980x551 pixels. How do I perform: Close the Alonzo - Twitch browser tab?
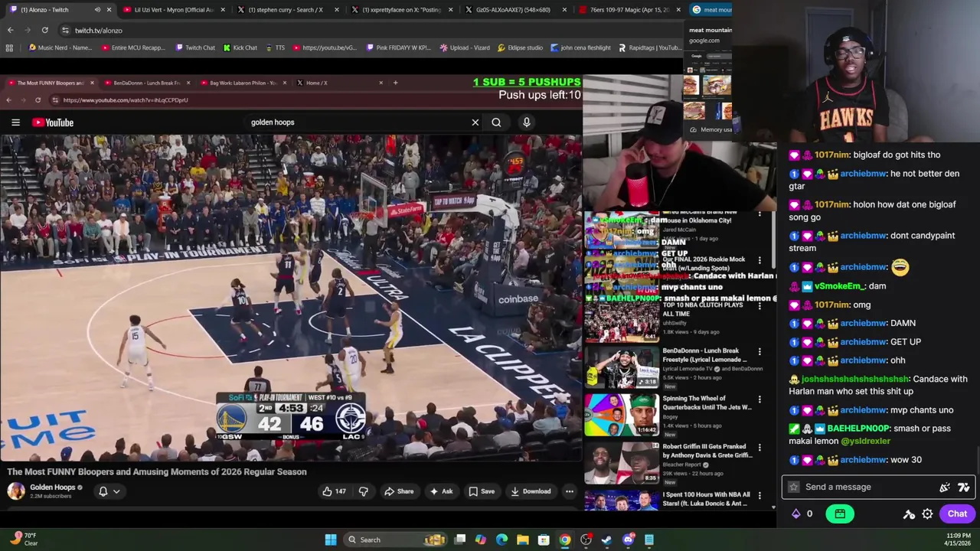pyautogui.click(x=109, y=10)
